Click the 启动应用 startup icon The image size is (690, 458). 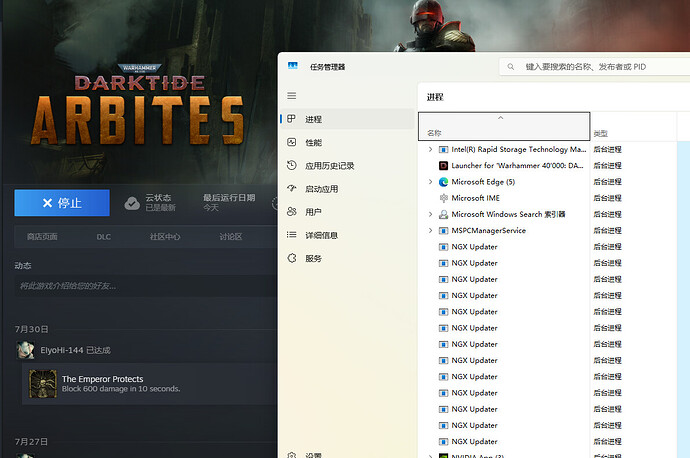click(x=291, y=188)
